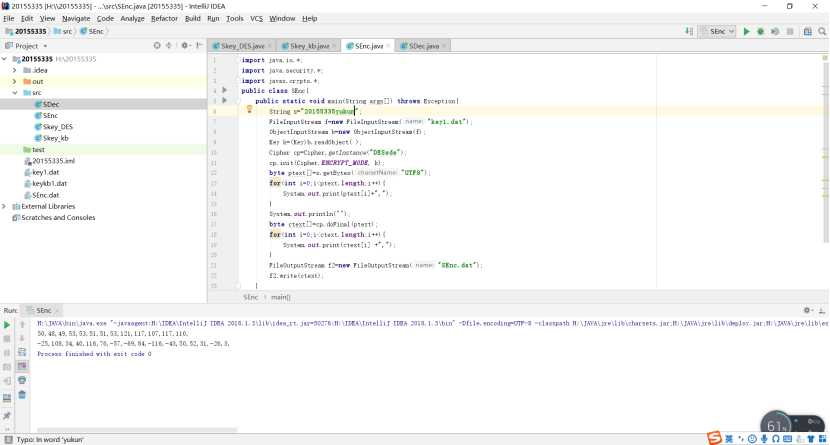The image size is (830, 445).
Task: Toggle tool window bars in the bottom-left corner
Action: (x=6, y=439)
